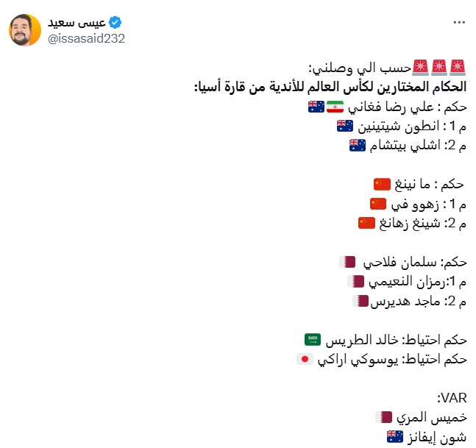The image size is (476, 448).
Task: Click the Australia flag beside اشلي بيتشام
Action: click(358, 146)
